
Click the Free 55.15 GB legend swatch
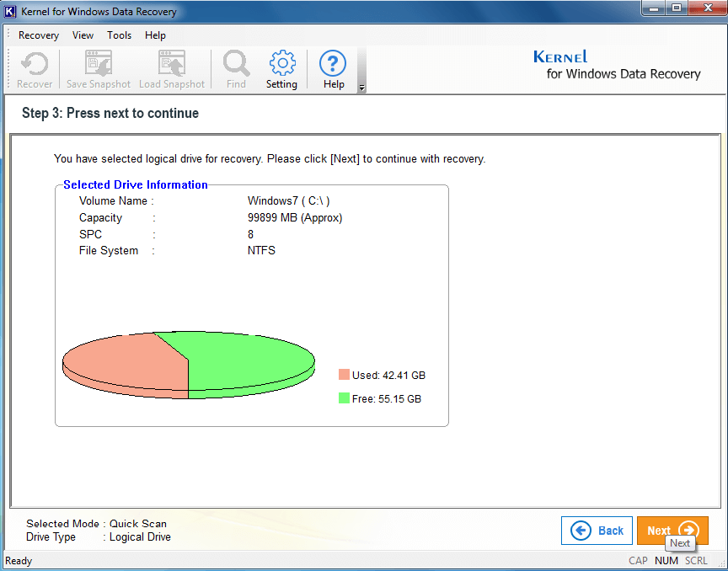pyautogui.click(x=344, y=398)
